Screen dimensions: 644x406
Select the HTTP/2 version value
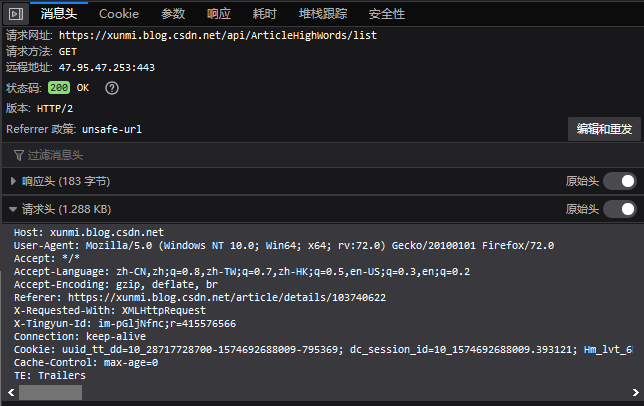[55, 108]
